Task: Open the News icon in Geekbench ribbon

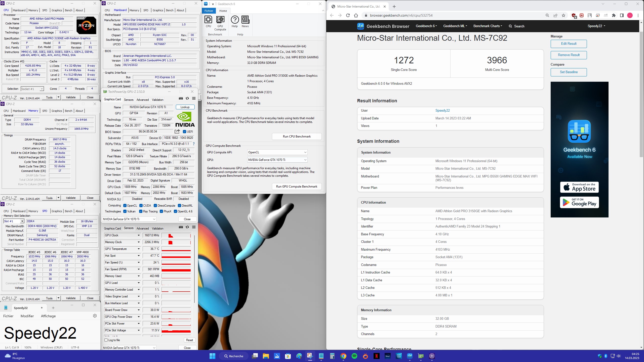Action: pos(245,21)
